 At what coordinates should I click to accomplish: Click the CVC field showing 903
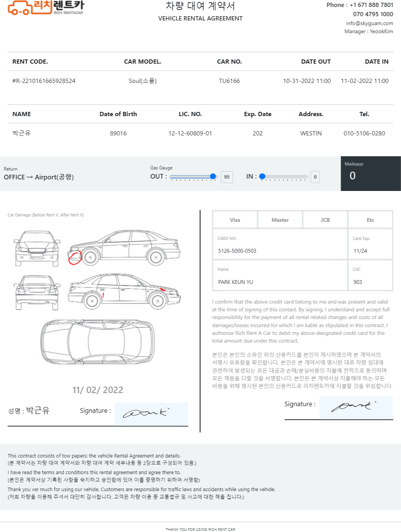click(370, 275)
